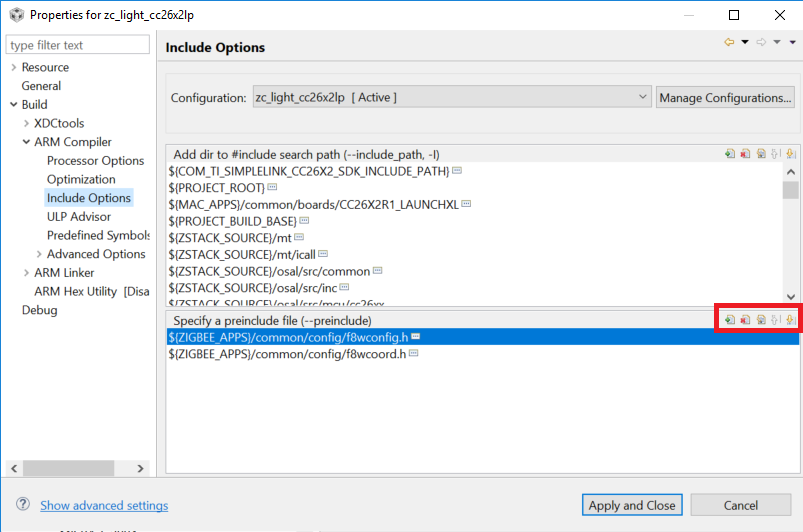Expand the Resource tree node

point(14,67)
